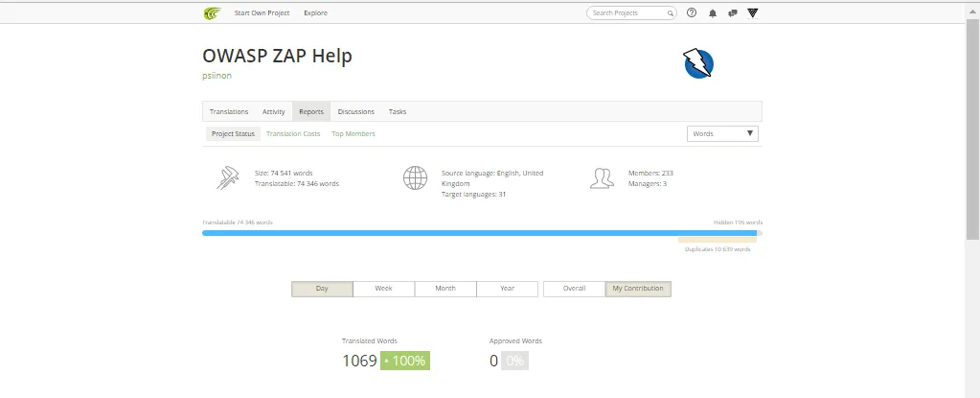Switch to the Activity tab
The width and height of the screenshot is (980, 398).
[274, 111]
